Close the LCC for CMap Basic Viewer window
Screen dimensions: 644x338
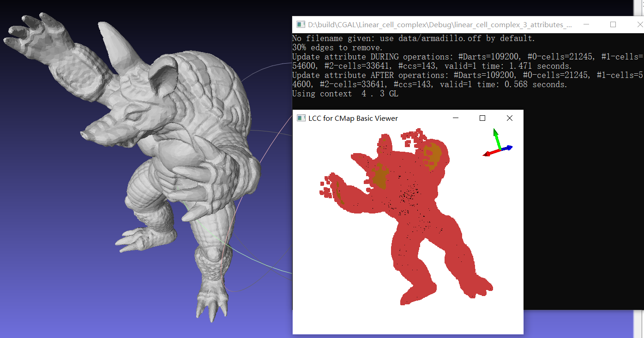(x=510, y=118)
